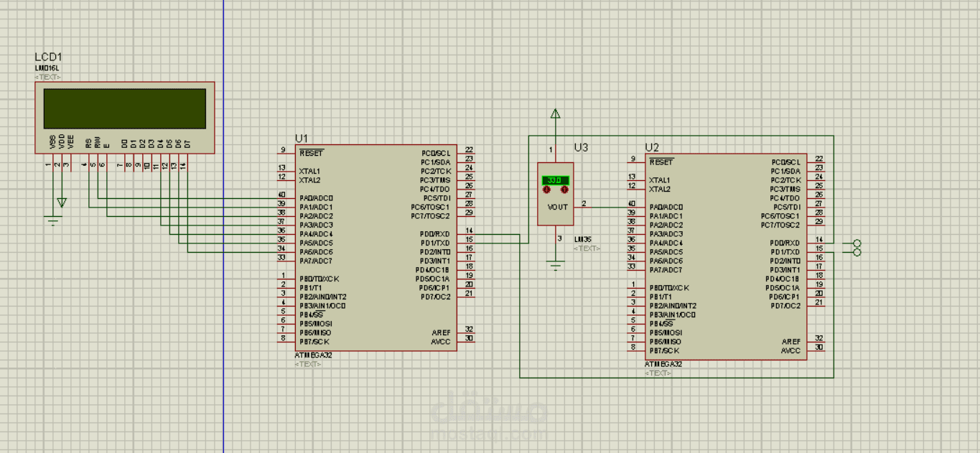
Task: Click the AREF pin label on U1
Action: [x=442, y=332]
